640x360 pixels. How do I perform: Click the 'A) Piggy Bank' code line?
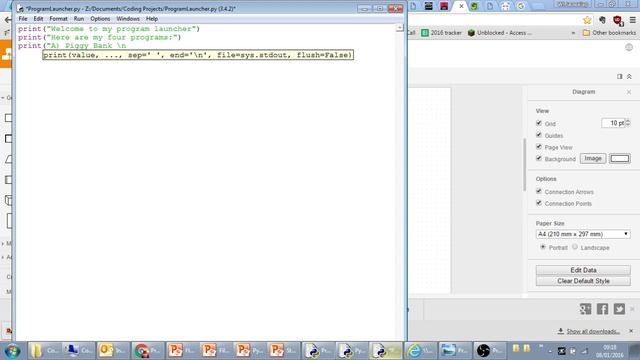pyautogui.click(x=72, y=46)
